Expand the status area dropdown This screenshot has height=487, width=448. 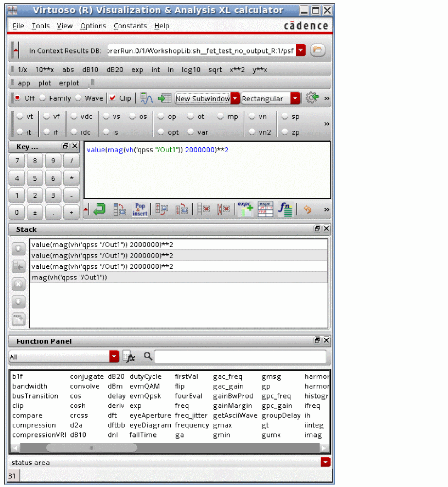tap(325, 462)
